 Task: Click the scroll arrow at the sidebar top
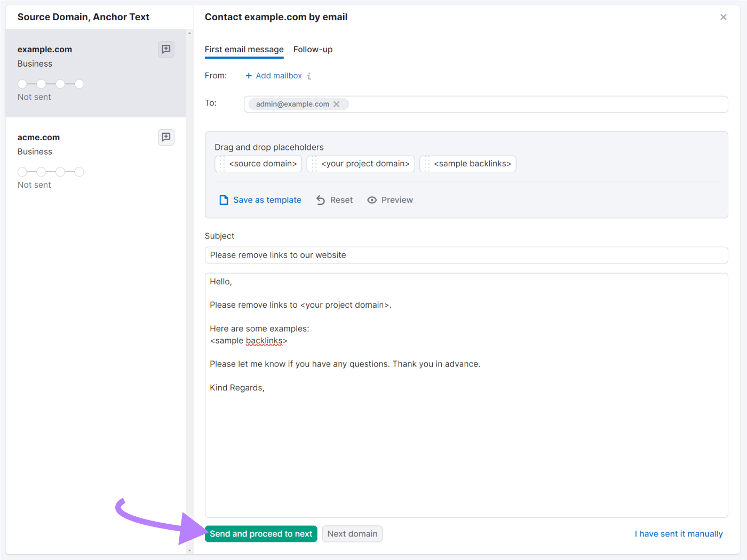click(x=189, y=33)
